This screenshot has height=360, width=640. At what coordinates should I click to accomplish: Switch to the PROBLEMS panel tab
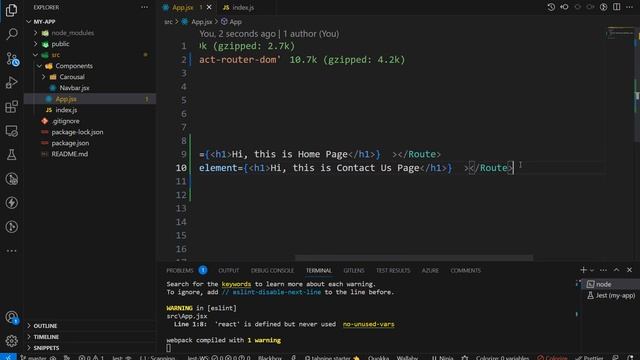(x=180, y=270)
